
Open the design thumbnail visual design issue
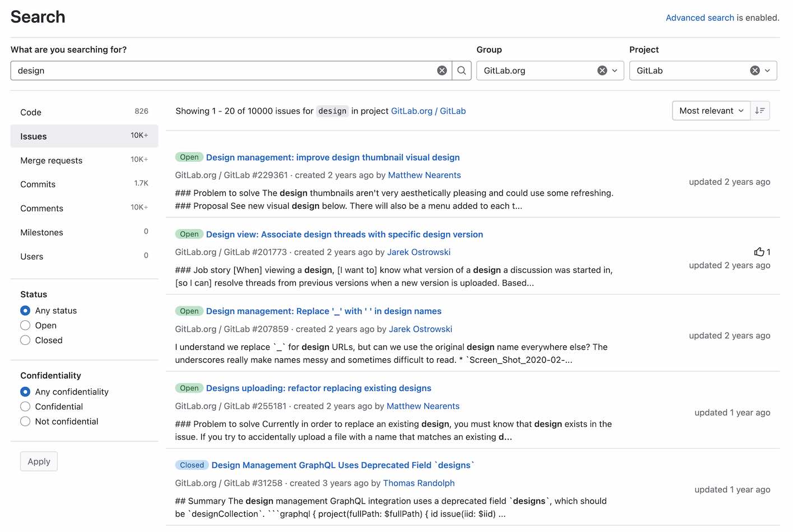click(x=333, y=157)
